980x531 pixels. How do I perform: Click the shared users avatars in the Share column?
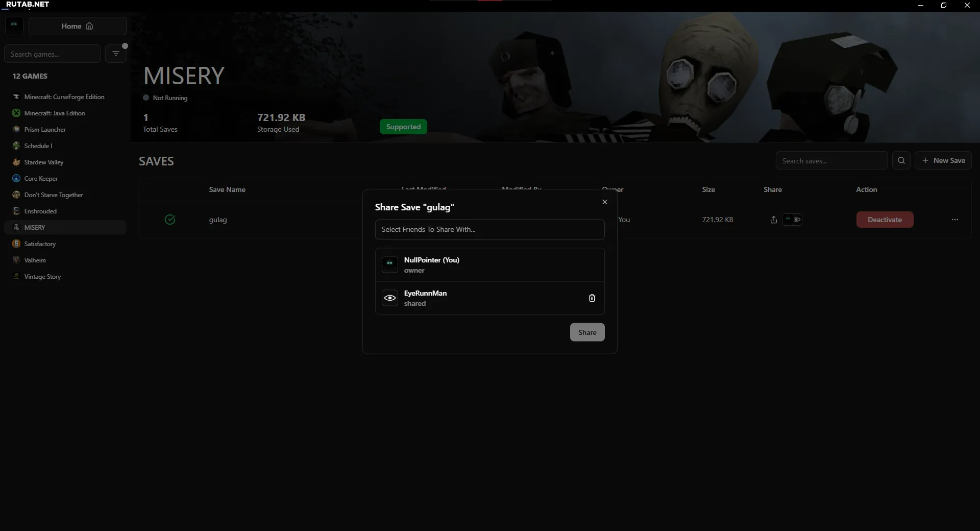pos(792,220)
